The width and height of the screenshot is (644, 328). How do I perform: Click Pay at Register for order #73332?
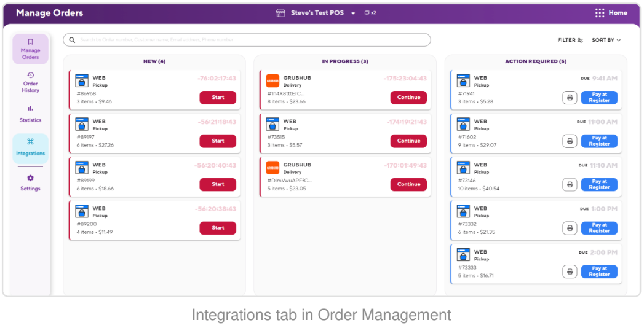pos(599,228)
